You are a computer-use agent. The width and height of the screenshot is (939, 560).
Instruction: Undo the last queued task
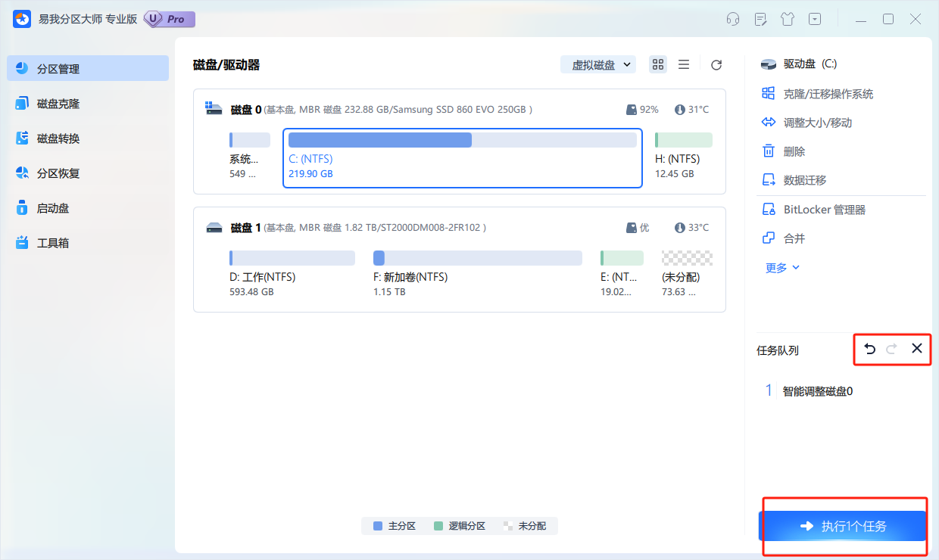click(870, 349)
